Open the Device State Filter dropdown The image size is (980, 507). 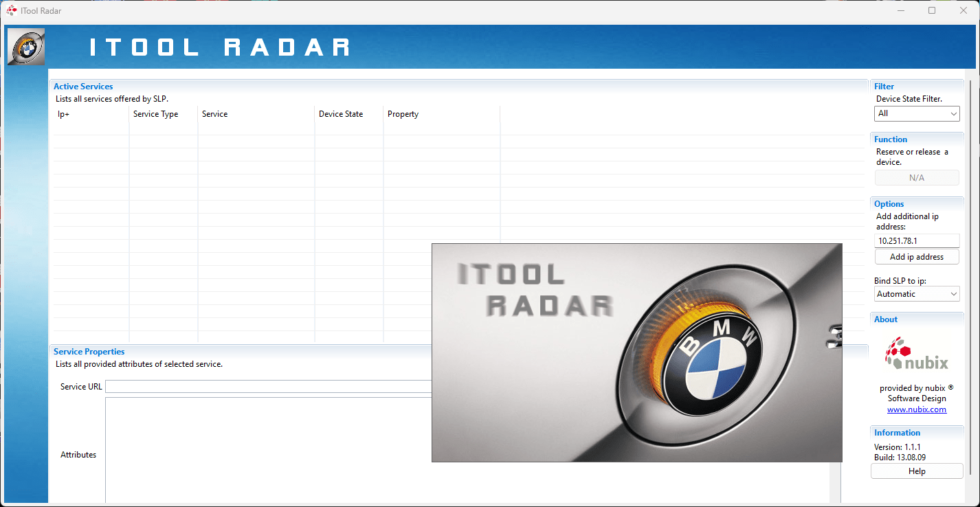click(917, 113)
